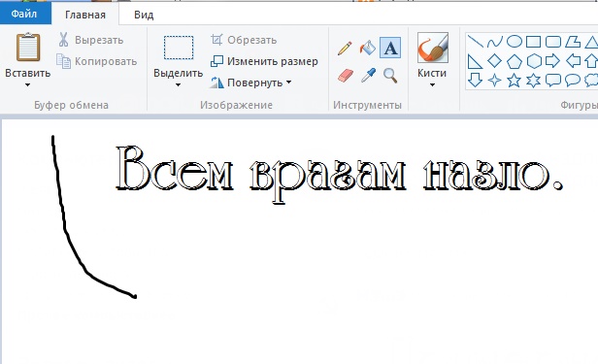The image size is (598, 364).
Task: Choose the Hexagon shape
Action: (534, 61)
